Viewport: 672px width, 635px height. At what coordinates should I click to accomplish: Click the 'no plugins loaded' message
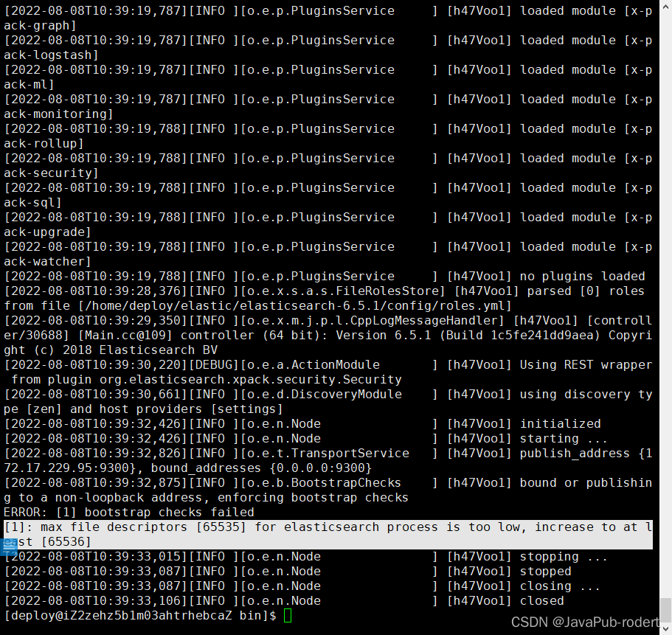coord(583,277)
